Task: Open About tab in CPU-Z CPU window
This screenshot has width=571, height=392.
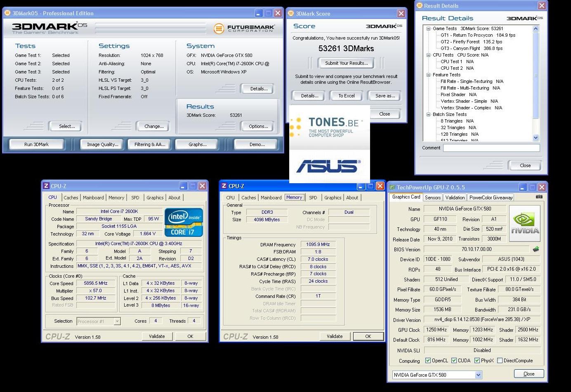Action: tap(174, 198)
